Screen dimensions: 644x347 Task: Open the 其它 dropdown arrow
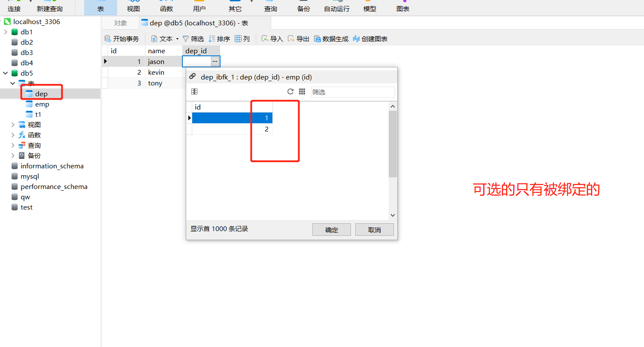(251, 2)
